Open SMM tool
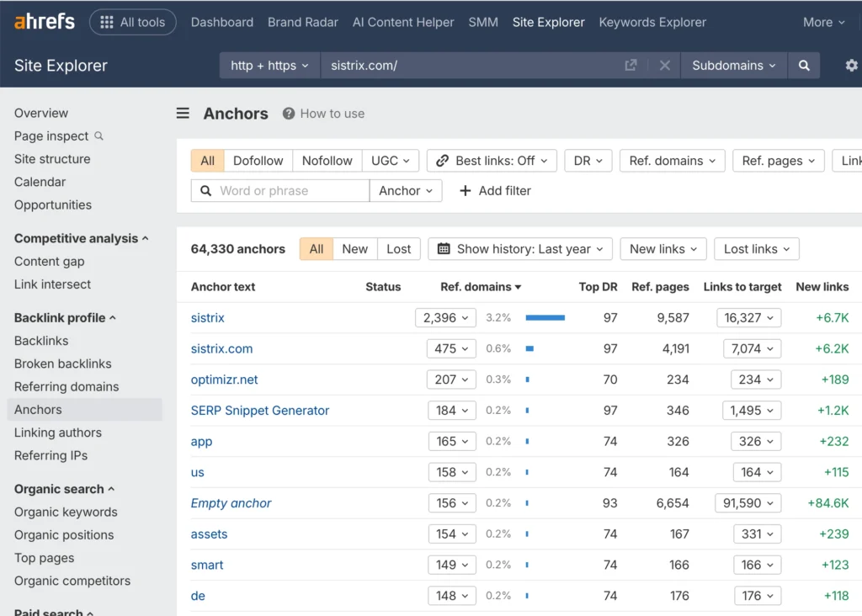The height and width of the screenshot is (616, 862). (483, 22)
